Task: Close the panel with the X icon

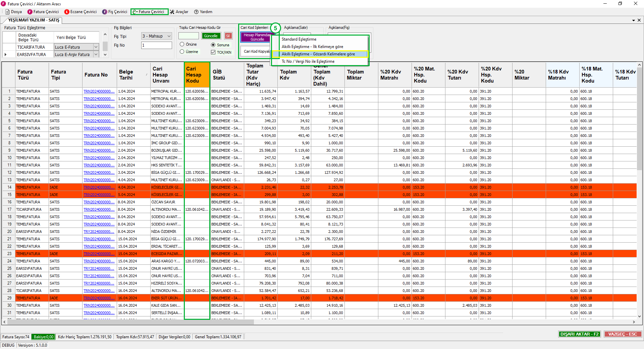Action: [639, 20]
